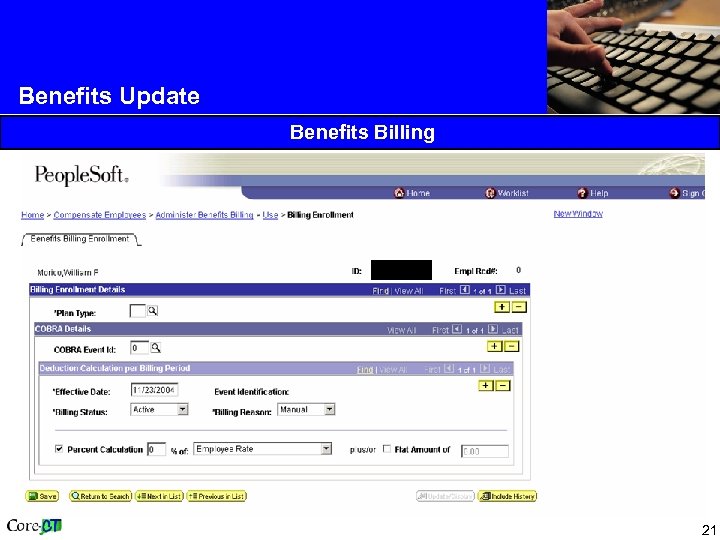Show next row in COBRA Details

(x=493, y=329)
